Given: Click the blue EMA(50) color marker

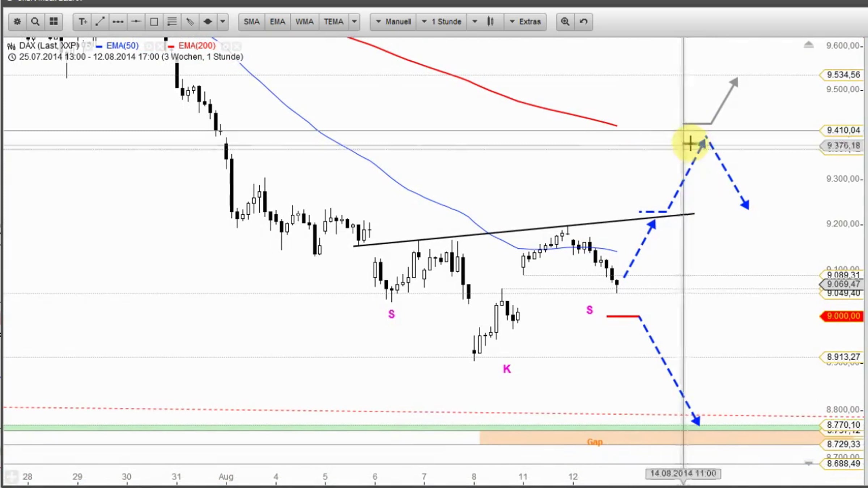Looking at the screenshot, I should click(99, 46).
